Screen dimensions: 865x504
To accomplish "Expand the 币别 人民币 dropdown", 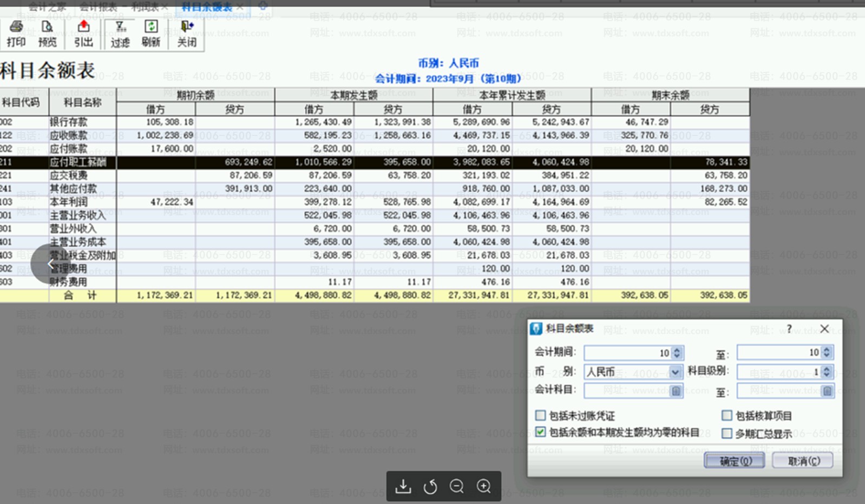I will coord(675,372).
